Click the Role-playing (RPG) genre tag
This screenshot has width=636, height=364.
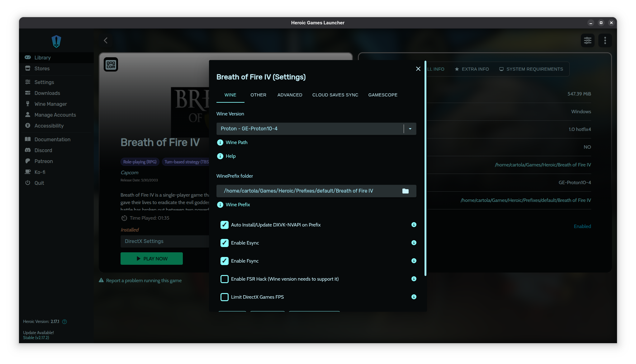(140, 162)
